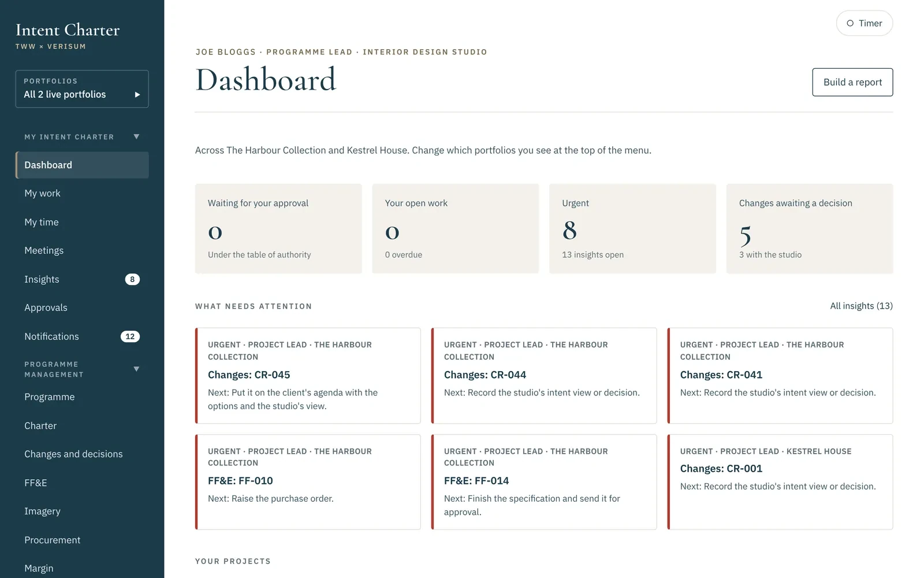Viewport: 924px width, 578px height.
Task: Click '3 with the studio' text
Action: click(x=770, y=255)
